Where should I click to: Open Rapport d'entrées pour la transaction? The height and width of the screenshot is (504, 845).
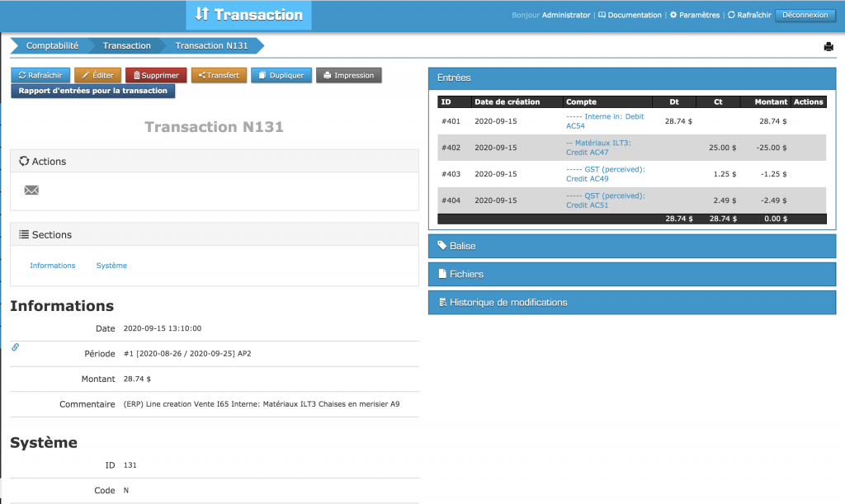(x=93, y=91)
